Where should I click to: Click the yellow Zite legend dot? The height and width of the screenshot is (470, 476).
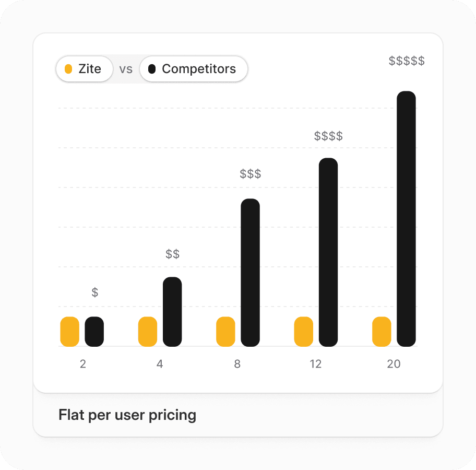[x=68, y=69]
